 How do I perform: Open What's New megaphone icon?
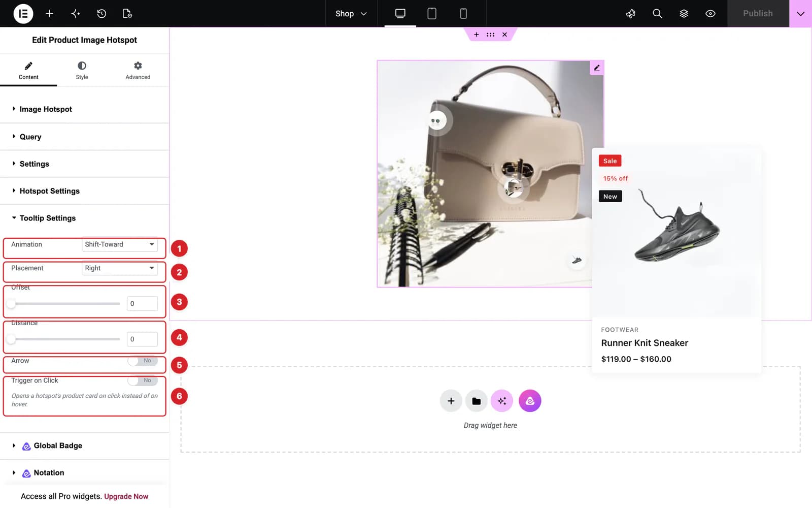[631, 14]
